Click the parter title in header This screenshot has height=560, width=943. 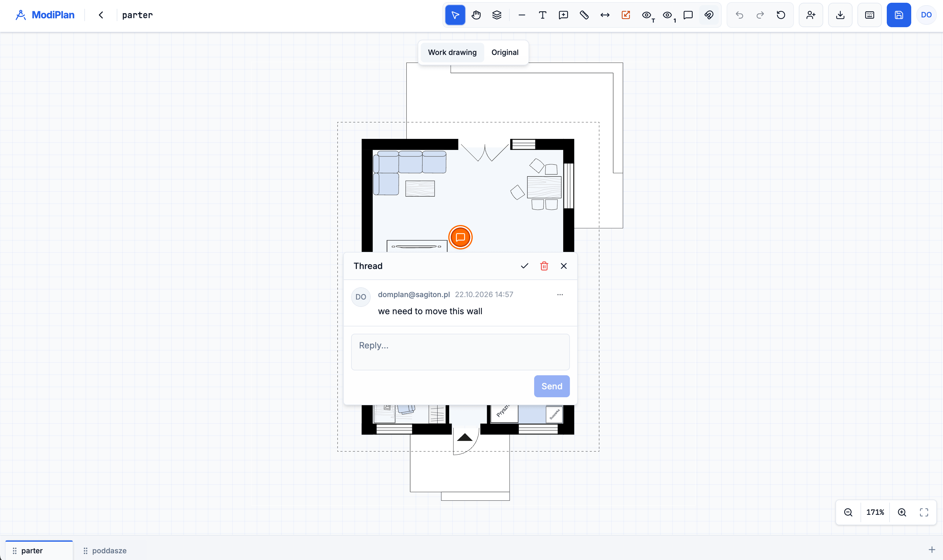coord(138,15)
